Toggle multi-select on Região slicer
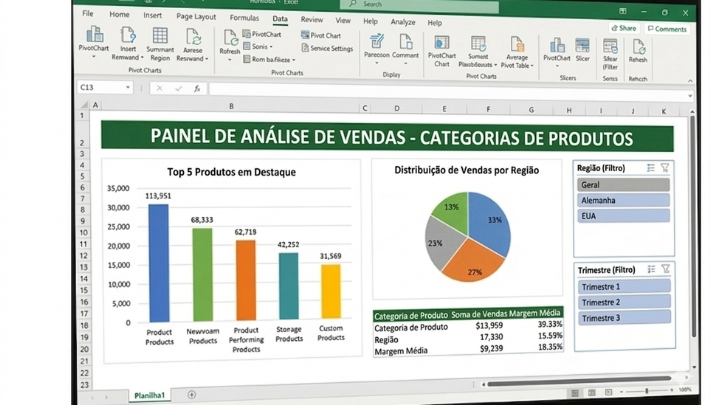710x405 pixels. 650,168
